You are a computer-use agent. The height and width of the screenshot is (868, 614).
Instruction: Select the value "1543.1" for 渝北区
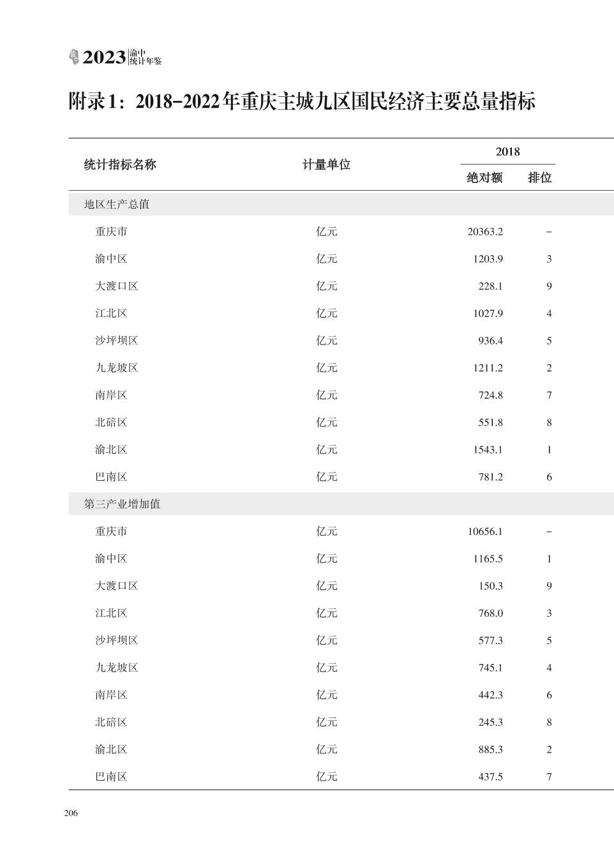pos(488,450)
